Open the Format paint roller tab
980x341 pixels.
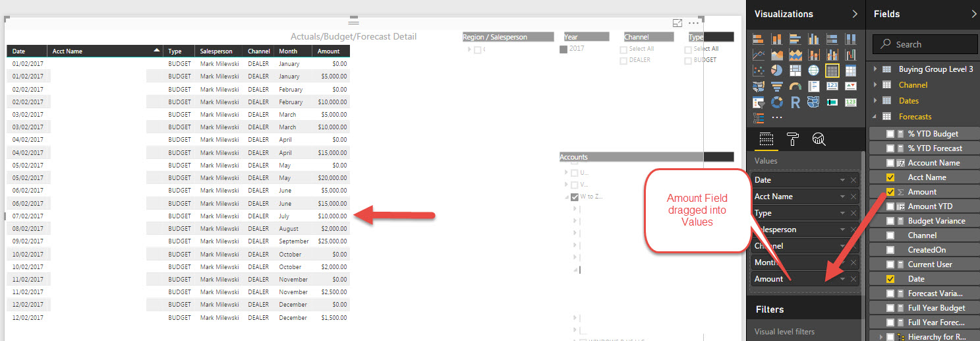[x=793, y=139]
